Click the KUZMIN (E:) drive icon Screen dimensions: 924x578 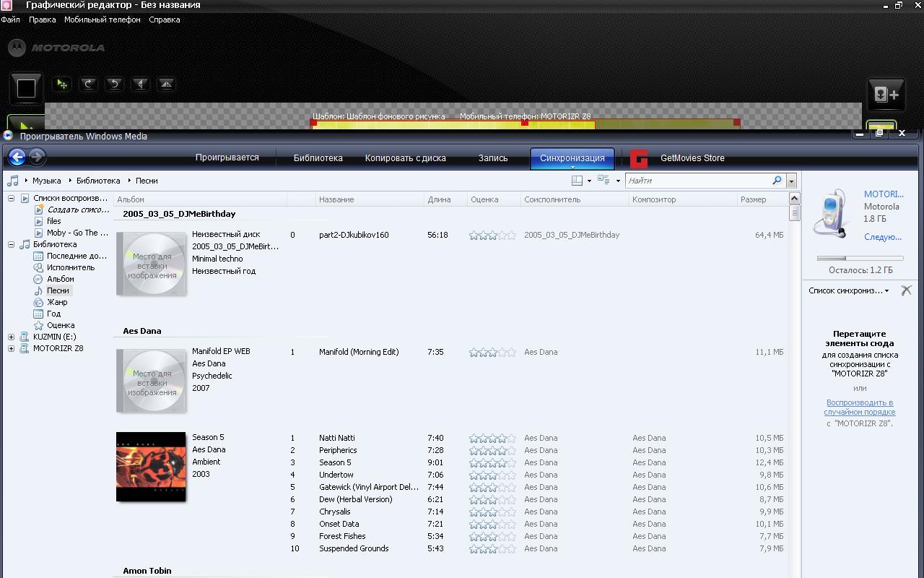click(x=25, y=337)
